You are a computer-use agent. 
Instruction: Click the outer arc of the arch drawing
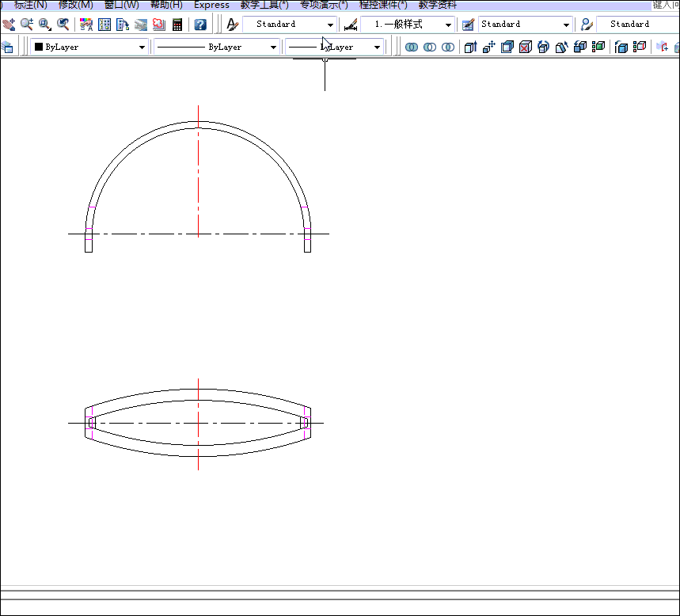pyautogui.click(x=198, y=122)
